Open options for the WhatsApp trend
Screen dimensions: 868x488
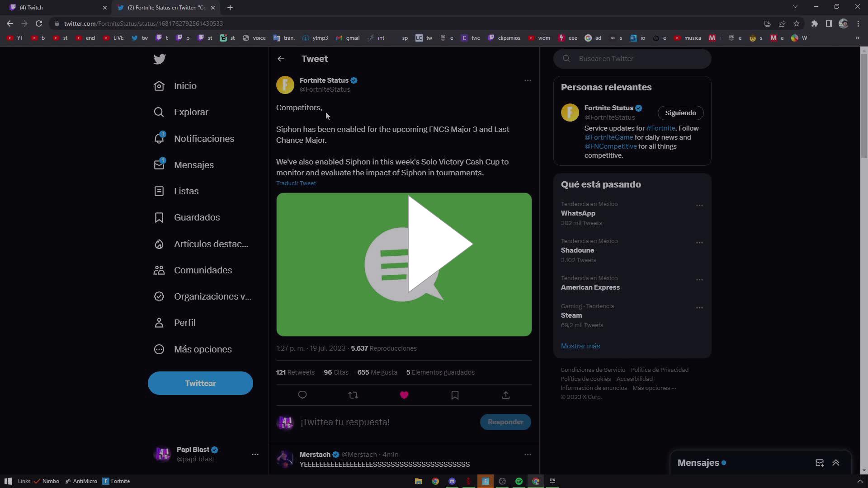pos(699,205)
